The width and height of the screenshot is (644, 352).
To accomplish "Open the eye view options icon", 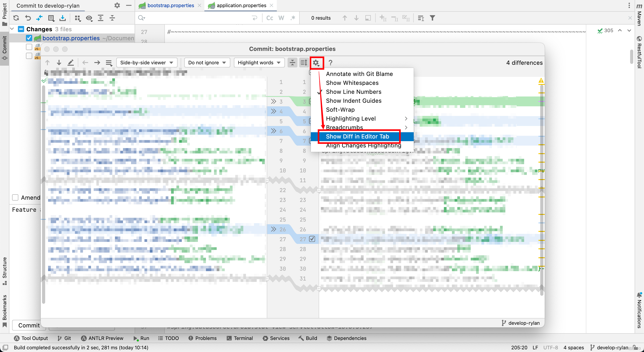I will (89, 18).
